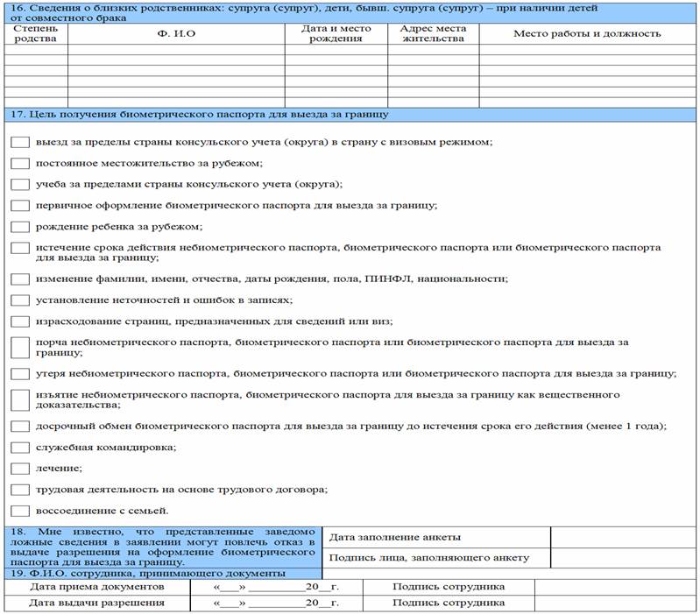Mark the 'рождение ребенка за рубежом' checkbox
This screenshot has height=614, width=700.
tap(20, 226)
